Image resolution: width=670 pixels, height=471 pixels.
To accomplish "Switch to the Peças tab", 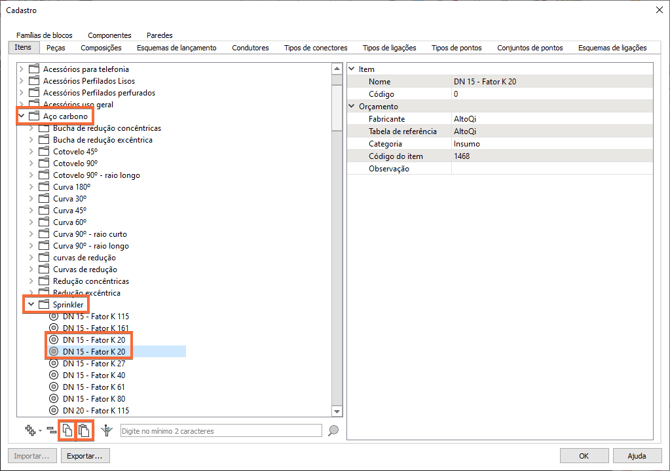I will click(56, 47).
